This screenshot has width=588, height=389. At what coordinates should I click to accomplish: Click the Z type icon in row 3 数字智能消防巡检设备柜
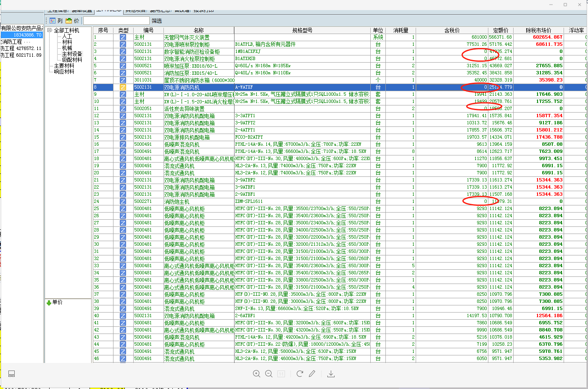click(123, 52)
